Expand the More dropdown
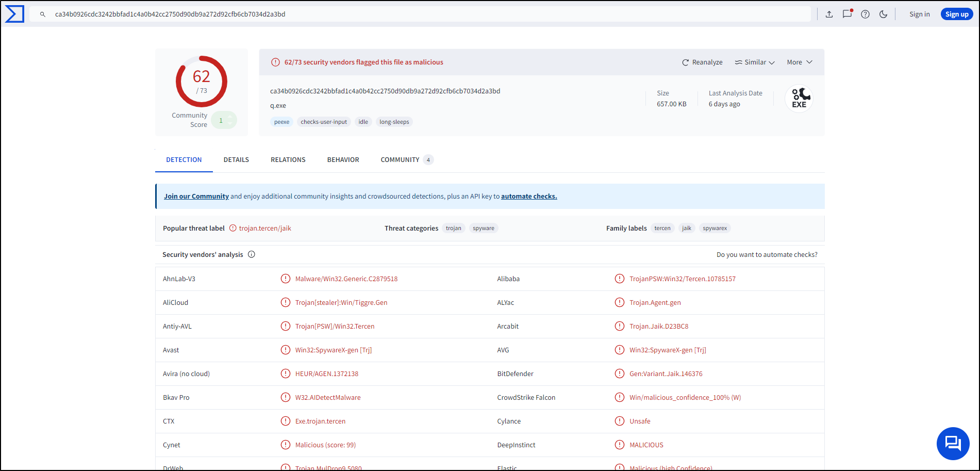Image resolution: width=980 pixels, height=471 pixels. tap(800, 62)
